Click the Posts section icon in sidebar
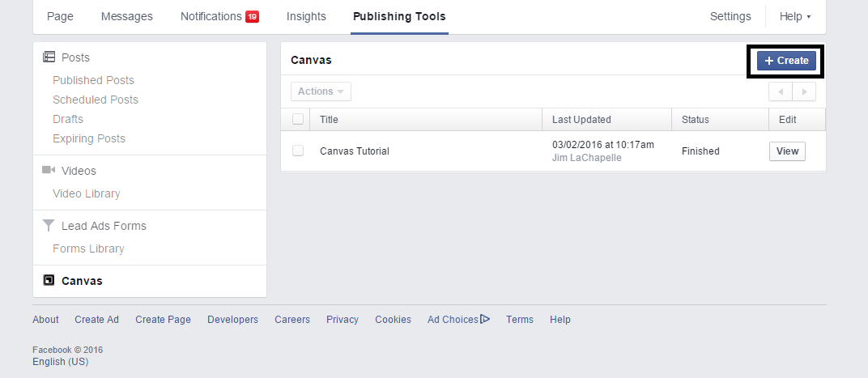Image resolution: width=868 pixels, height=378 pixels. pos(49,57)
